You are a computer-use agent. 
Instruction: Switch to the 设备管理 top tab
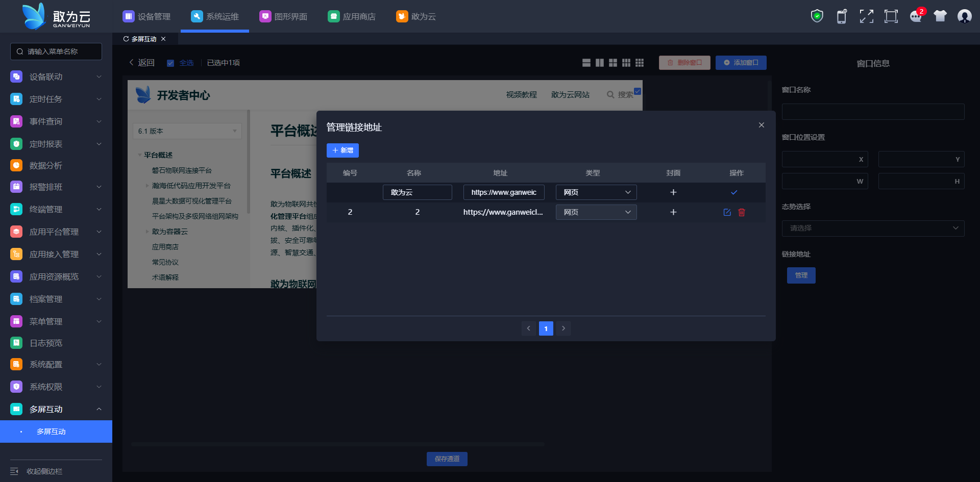pyautogui.click(x=146, y=16)
